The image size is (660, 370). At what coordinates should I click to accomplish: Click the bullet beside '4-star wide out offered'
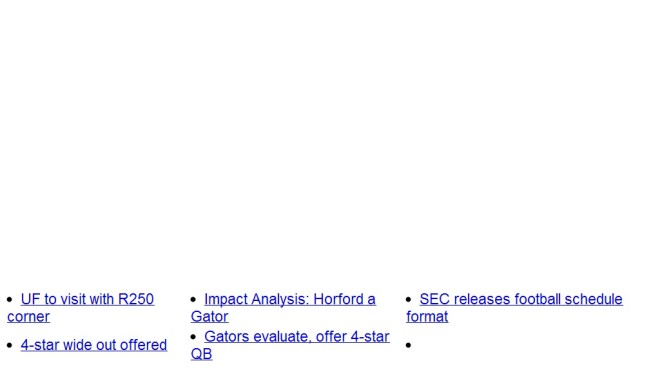coord(10,345)
